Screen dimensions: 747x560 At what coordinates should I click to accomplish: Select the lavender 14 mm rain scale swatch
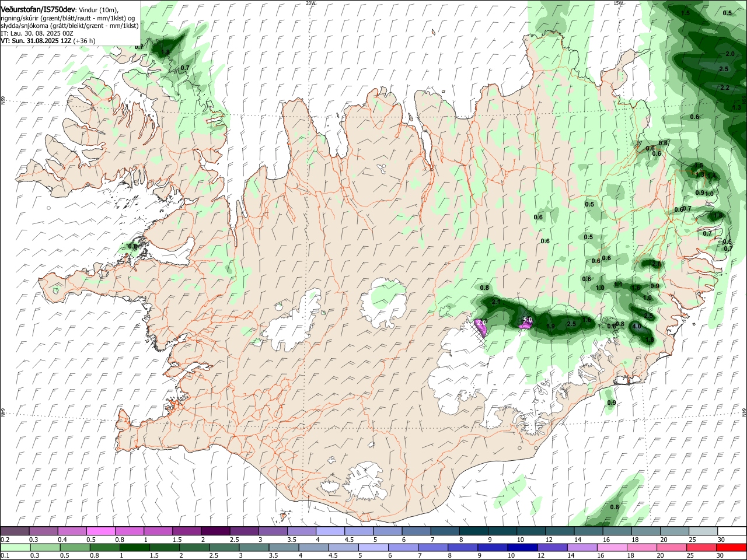[x=581, y=547]
